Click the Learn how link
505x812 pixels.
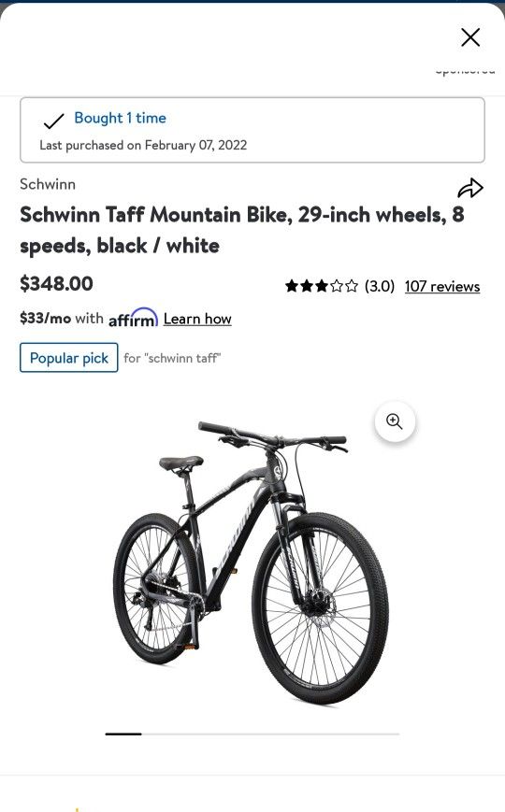pyautogui.click(x=197, y=319)
